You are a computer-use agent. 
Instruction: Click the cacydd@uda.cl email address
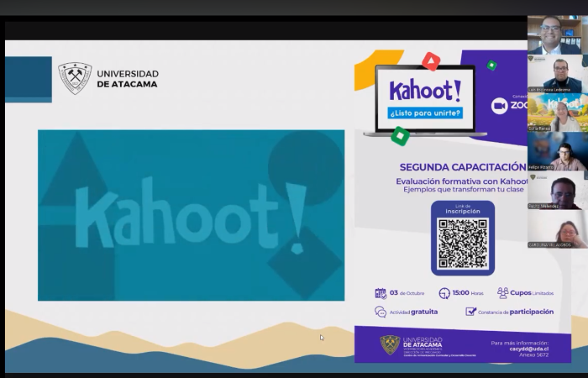[x=528, y=349]
